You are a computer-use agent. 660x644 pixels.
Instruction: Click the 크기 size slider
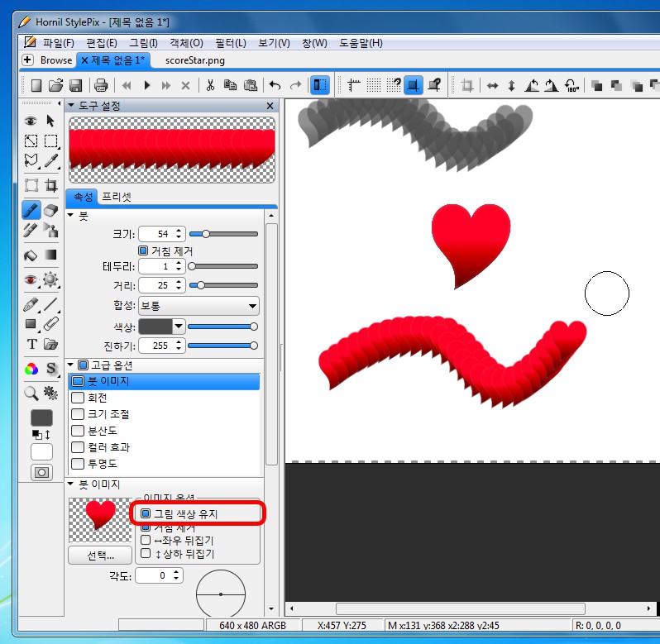click(223, 234)
